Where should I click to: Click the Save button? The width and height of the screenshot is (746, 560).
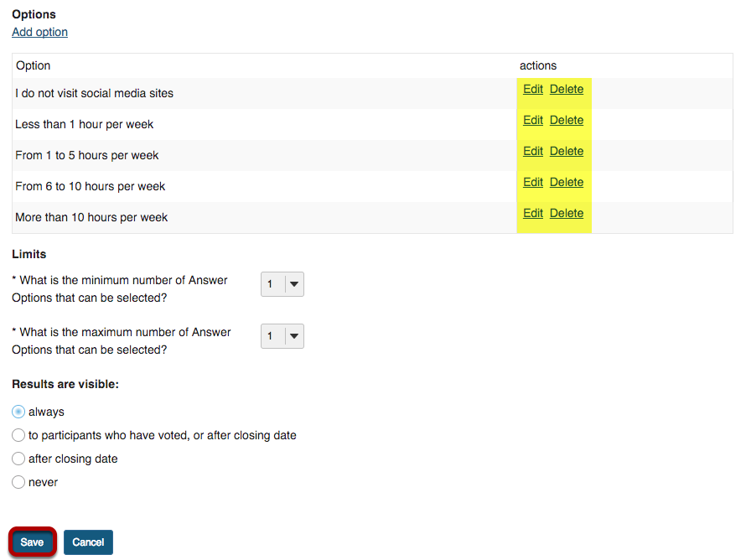32,542
